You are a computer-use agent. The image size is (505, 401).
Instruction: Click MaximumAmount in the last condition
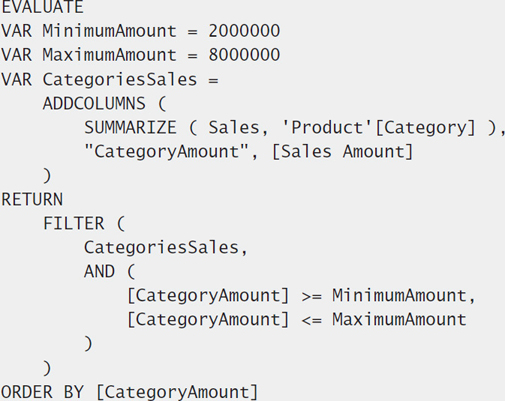coord(399,320)
